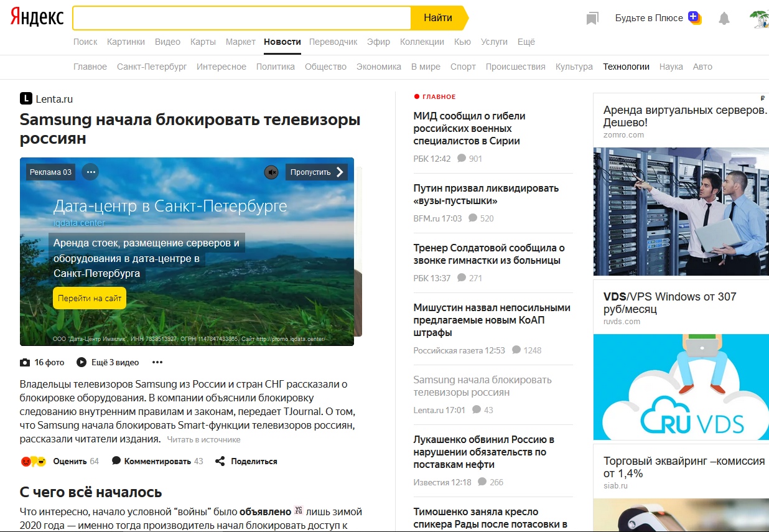Image resolution: width=769 pixels, height=532 pixels.
Task: Open the user profile avatar
Action: [759, 19]
